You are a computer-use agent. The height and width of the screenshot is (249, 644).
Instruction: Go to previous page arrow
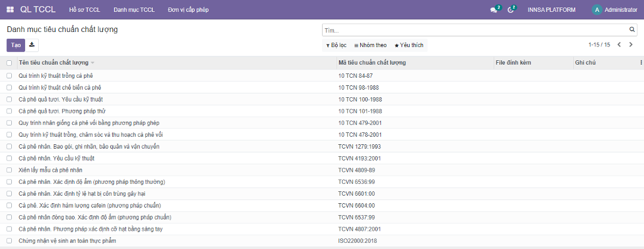(619, 45)
